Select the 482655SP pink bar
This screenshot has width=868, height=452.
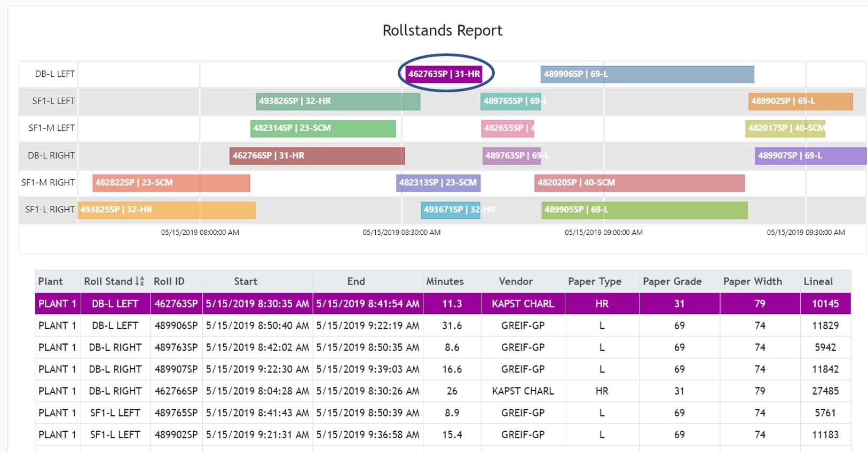click(x=508, y=129)
